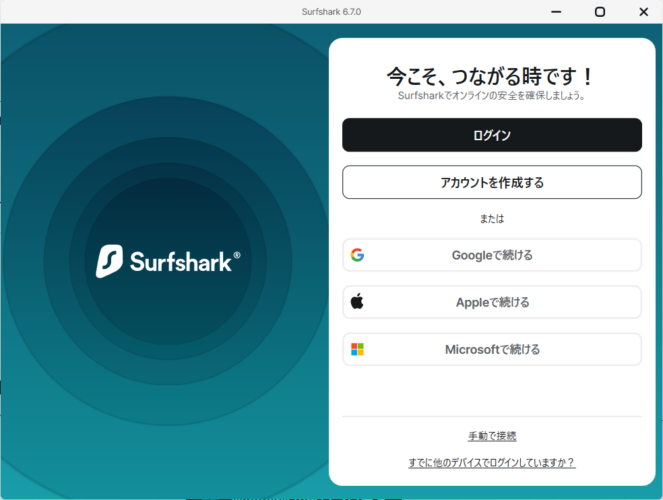The width and height of the screenshot is (663, 500).
Task: Click the または separator text
Action: tap(492, 219)
